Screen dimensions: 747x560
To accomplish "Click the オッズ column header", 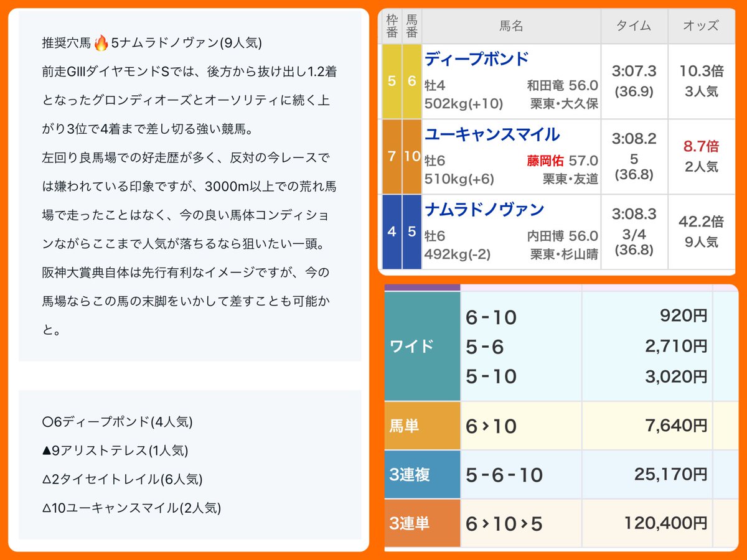I will tap(701, 26).
